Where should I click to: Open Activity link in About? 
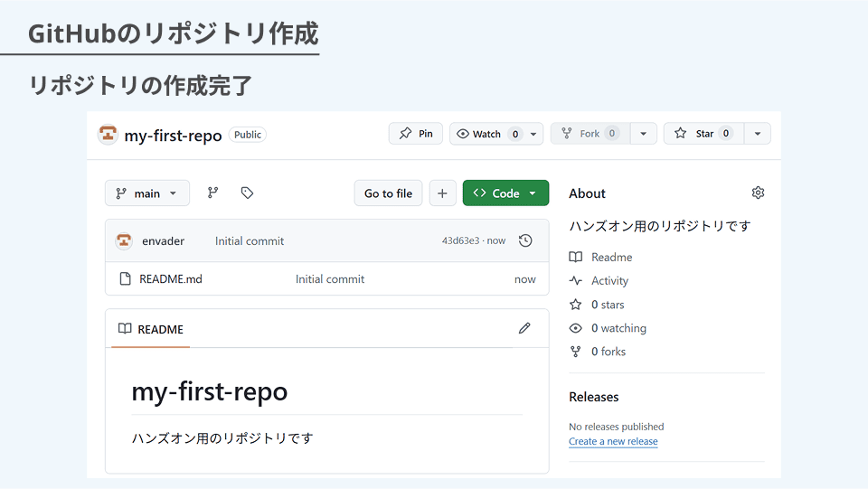click(609, 281)
